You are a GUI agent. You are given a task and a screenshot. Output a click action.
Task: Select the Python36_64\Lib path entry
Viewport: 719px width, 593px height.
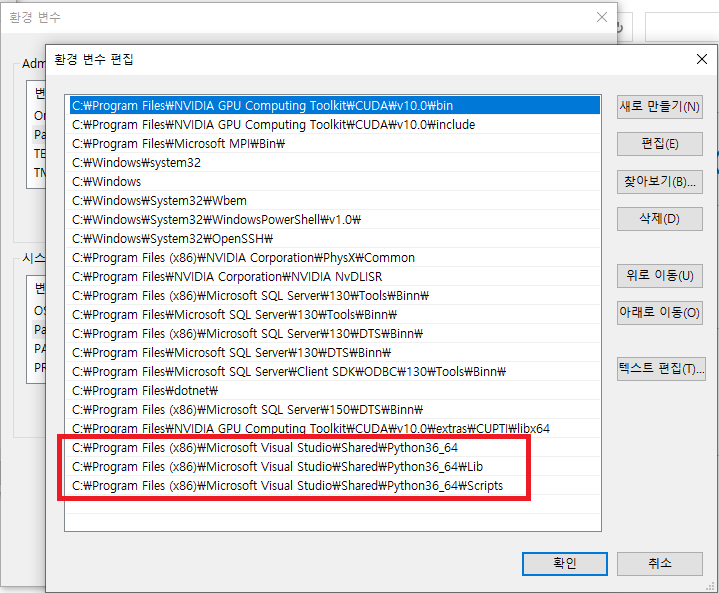(x=334, y=466)
